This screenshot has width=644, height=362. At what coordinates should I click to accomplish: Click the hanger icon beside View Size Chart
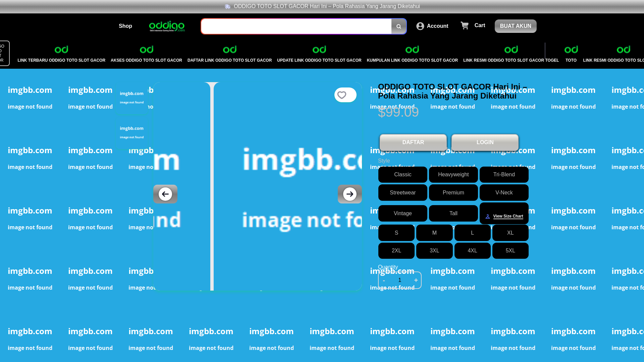(x=488, y=217)
